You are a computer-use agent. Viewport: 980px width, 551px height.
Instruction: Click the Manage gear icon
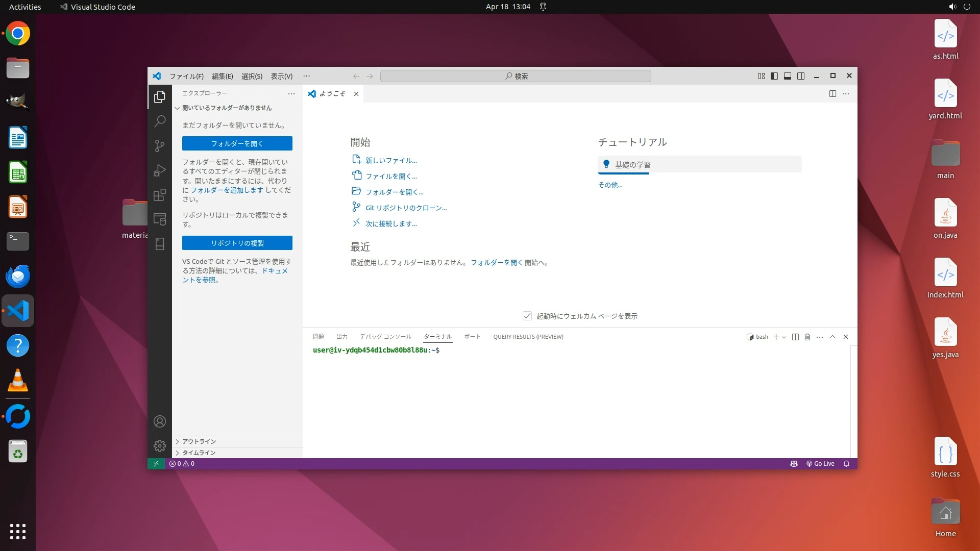click(160, 446)
